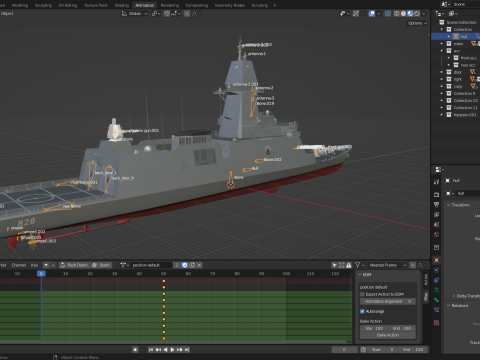
Task: Click the Push Down button
Action: pyautogui.click(x=74, y=265)
